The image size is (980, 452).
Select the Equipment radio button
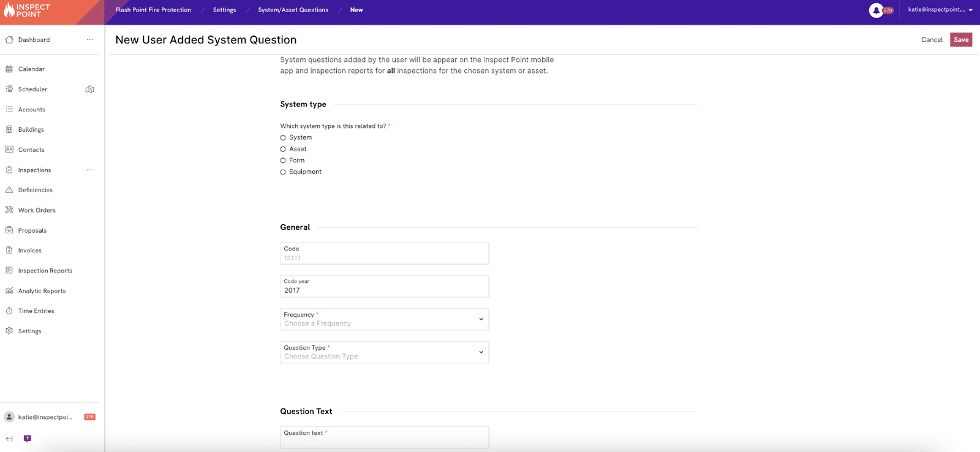pos(283,172)
